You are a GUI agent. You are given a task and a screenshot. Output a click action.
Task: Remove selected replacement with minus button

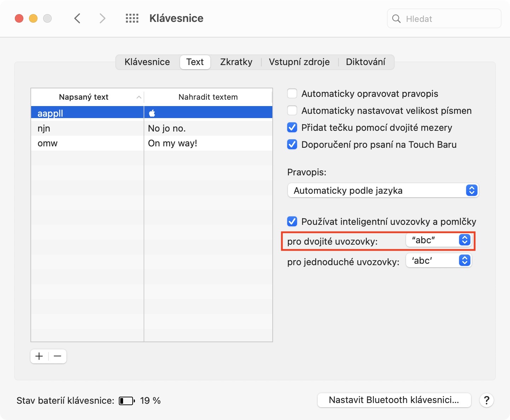[x=58, y=356]
